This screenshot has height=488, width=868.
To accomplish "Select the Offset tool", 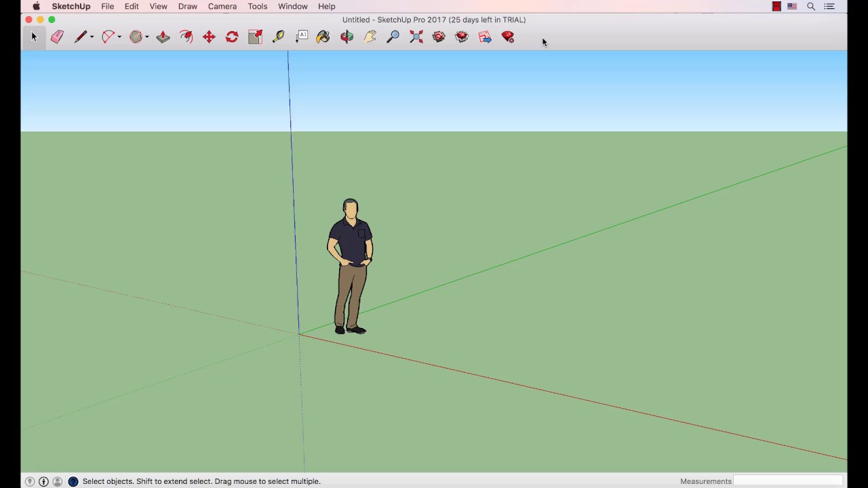I will [186, 37].
